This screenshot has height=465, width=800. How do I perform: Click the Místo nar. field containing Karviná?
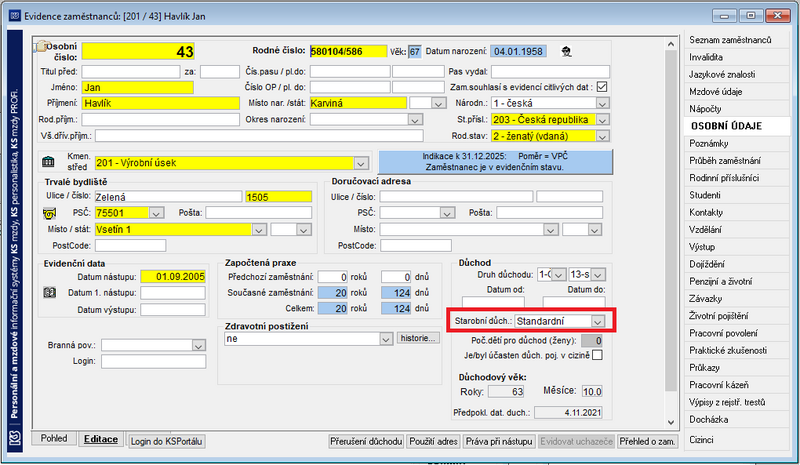(x=358, y=103)
